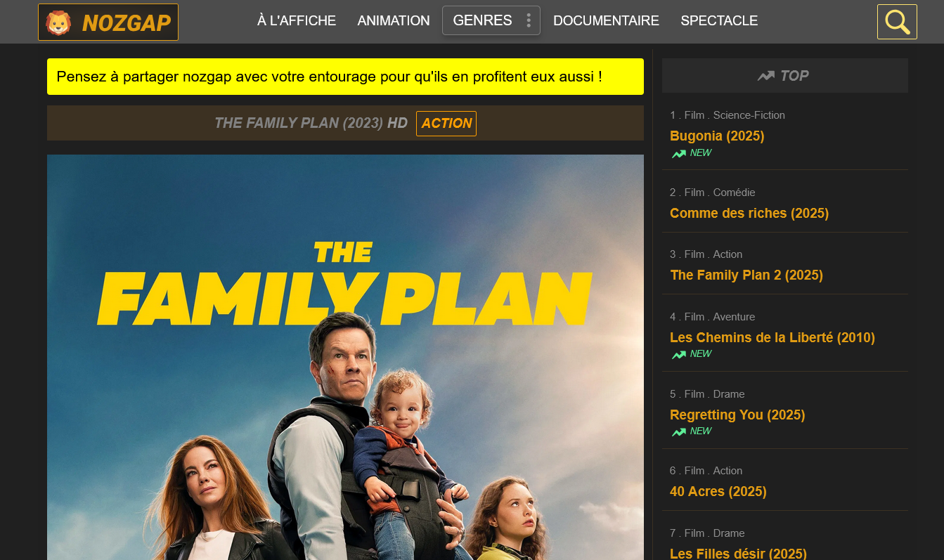944x560 pixels.
Task: Open 40 Acres (2025) link
Action: (718, 491)
